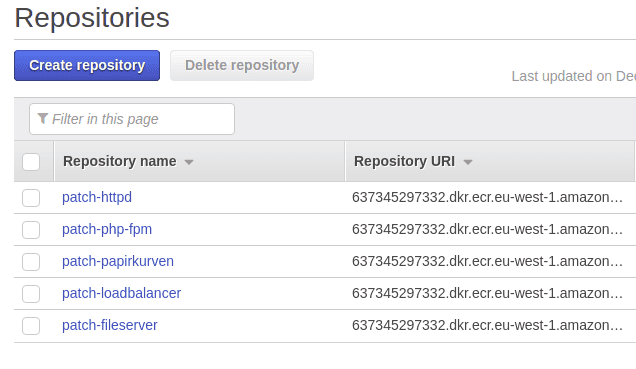Image resolution: width=636 pixels, height=369 pixels.
Task: Open the patch-httpd repository link
Action: (97, 197)
